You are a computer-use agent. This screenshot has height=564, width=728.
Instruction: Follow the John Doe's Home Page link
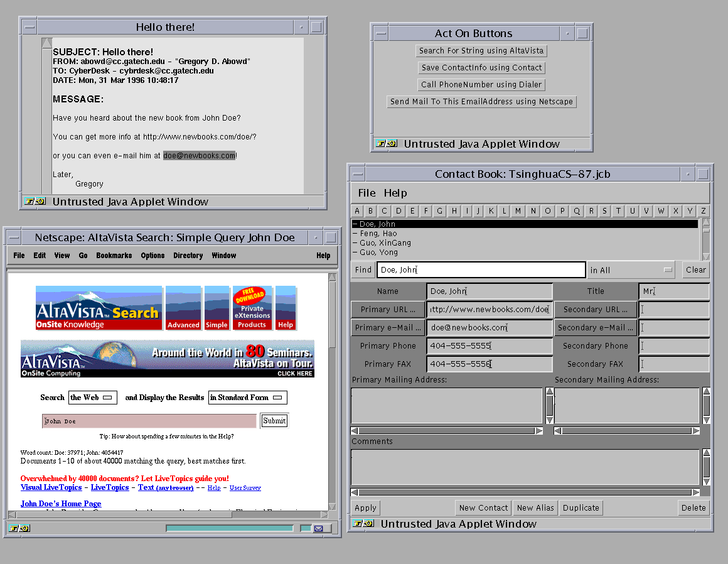pos(61,504)
